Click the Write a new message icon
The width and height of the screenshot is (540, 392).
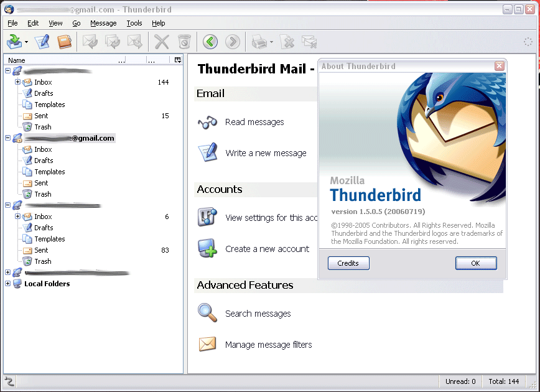(x=208, y=152)
